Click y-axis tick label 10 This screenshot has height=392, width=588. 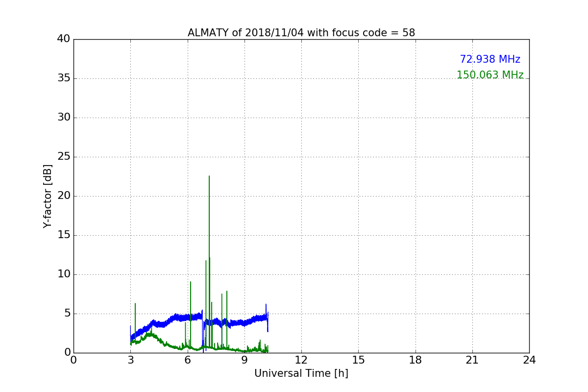pyautogui.click(x=63, y=274)
